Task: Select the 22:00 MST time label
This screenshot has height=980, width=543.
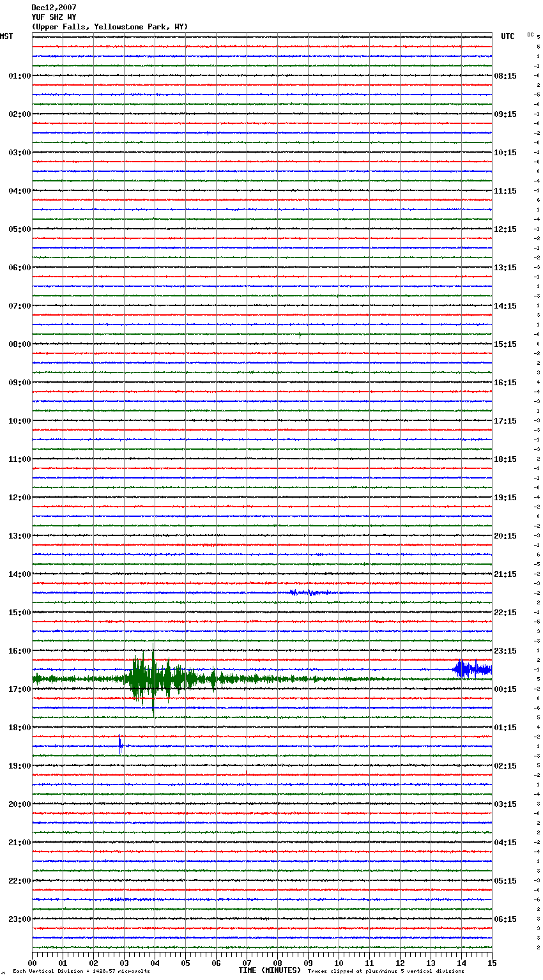Action: point(19,881)
